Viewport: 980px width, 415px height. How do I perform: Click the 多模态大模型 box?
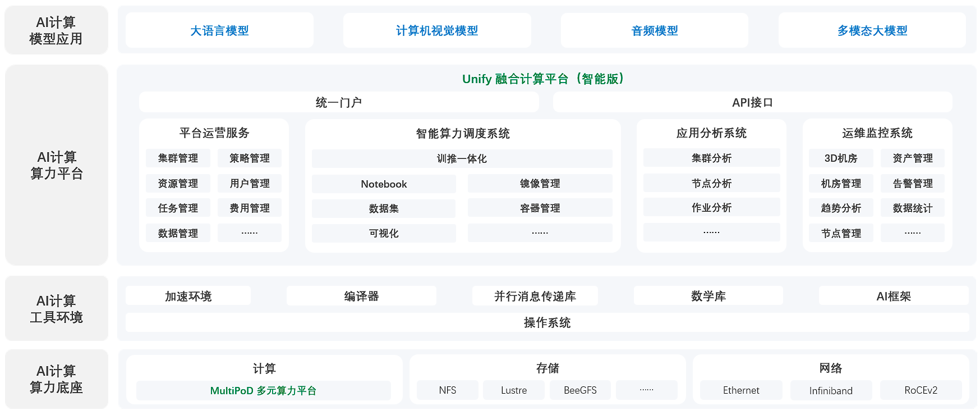click(x=872, y=30)
